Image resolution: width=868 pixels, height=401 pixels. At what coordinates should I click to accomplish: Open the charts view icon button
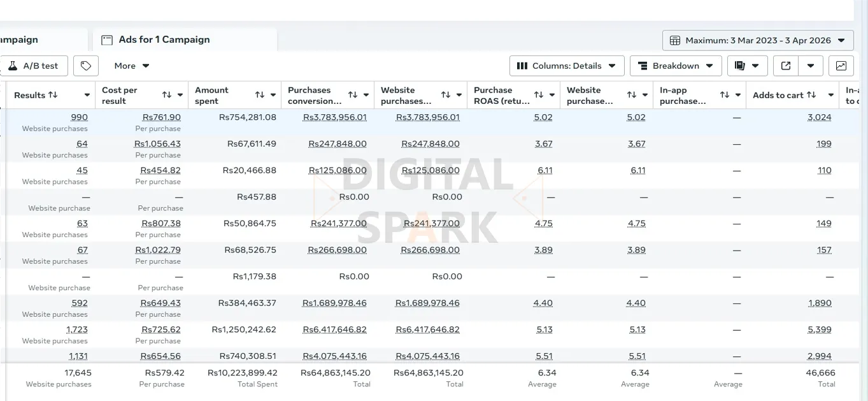[x=841, y=66]
